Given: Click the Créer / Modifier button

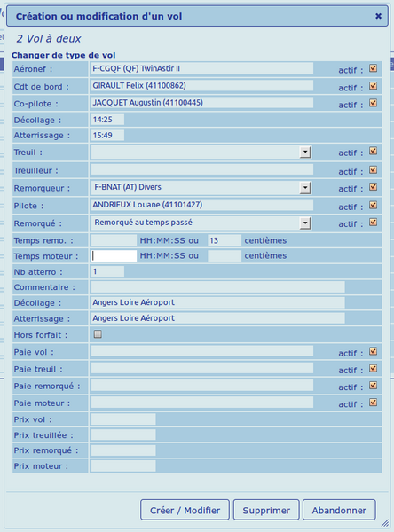Looking at the screenshot, I should pyautogui.click(x=185, y=510).
